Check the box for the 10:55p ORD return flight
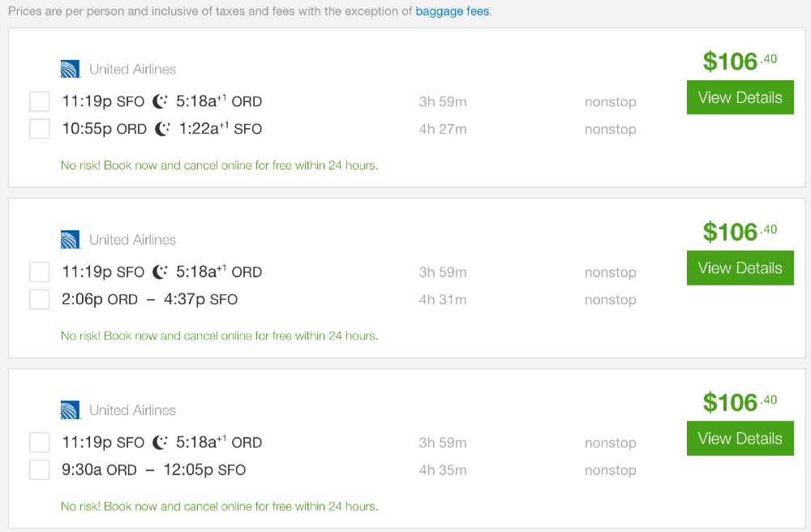 click(x=40, y=129)
